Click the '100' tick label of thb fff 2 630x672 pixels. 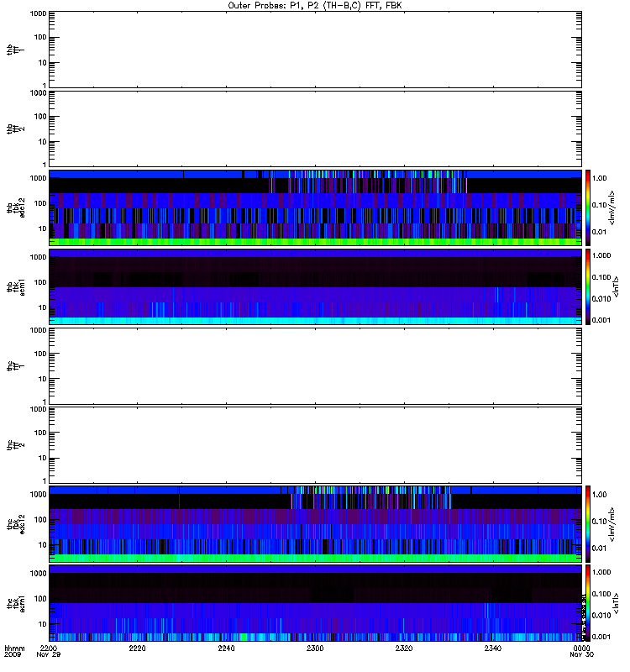[40, 117]
